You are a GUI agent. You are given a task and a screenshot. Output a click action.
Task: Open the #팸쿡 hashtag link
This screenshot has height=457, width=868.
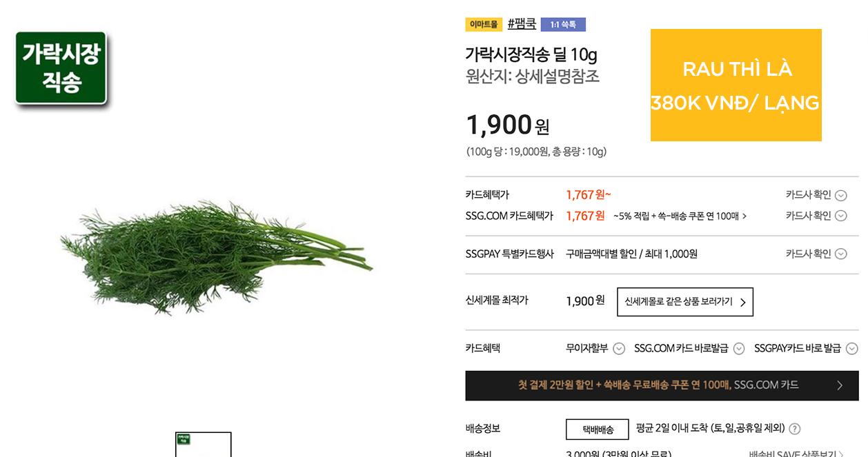tap(522, 24)
